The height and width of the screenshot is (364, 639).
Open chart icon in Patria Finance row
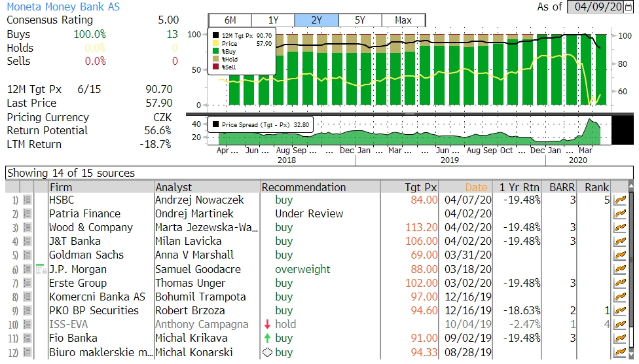pyautogui.click(x=620, y=213)
